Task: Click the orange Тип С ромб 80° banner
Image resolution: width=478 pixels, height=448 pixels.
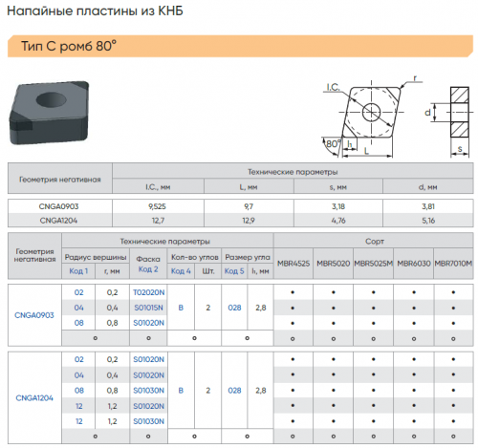Action: (x=241, y=46)
